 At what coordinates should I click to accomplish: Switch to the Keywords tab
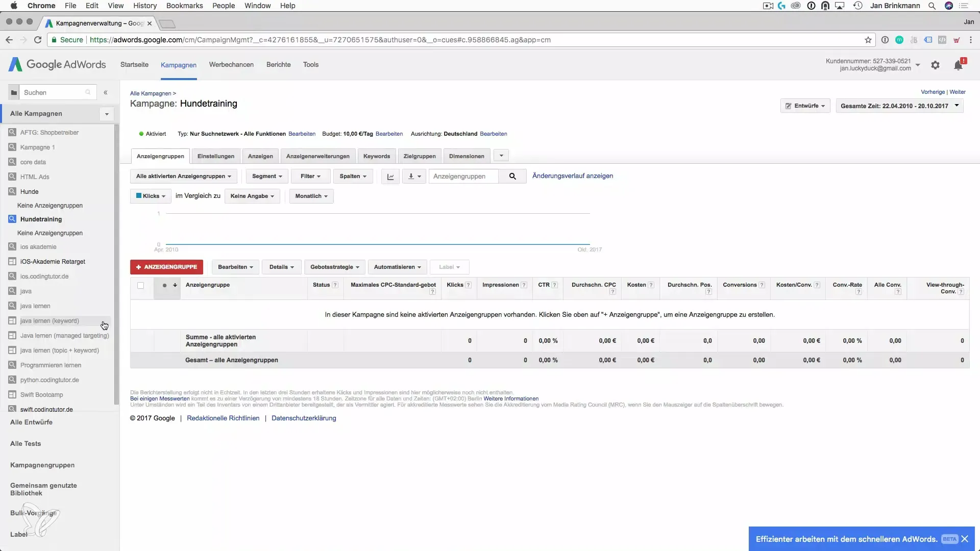(376, 156)
